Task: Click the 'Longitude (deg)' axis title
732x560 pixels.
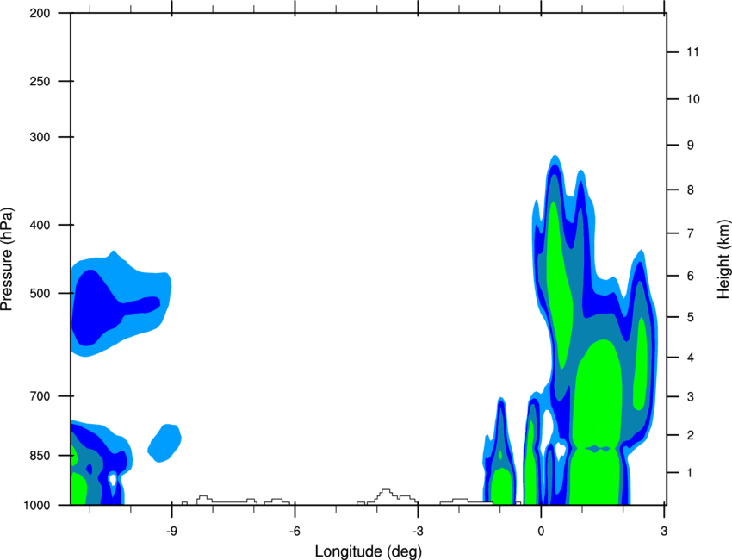Action: tap(368, 551)
